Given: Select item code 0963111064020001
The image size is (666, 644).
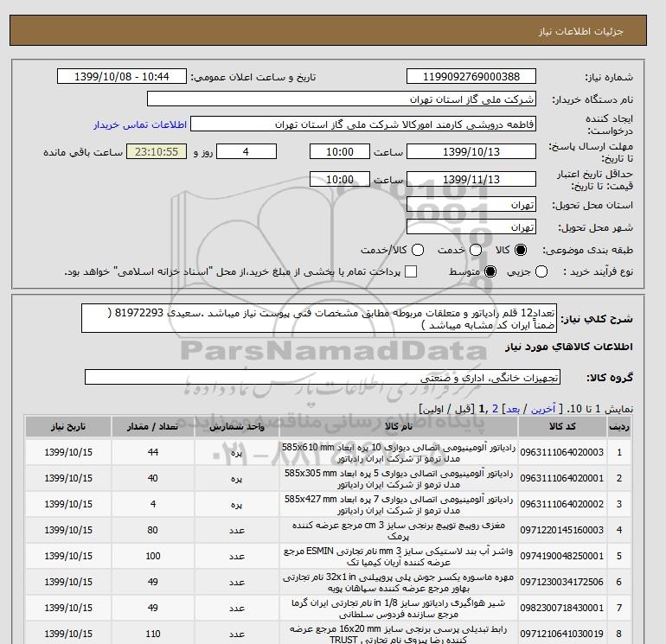Looking at the screenshot, I should [562, 478].
